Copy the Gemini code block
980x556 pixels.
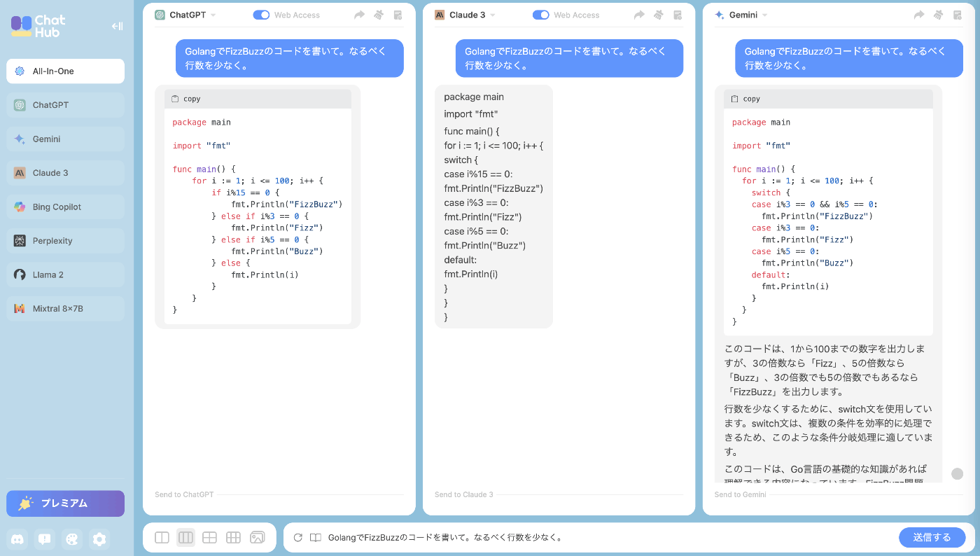pos(745,99)
